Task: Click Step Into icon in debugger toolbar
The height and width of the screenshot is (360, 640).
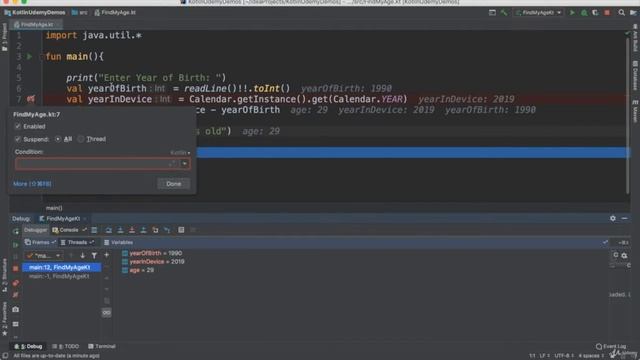Action: pos(120,230)
